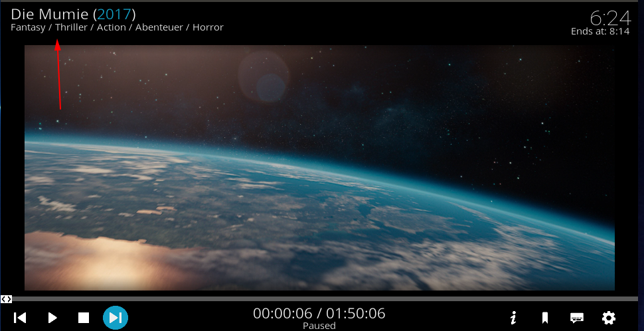Click the paused video frame of Earth
Screen dimensions: 644x331
319,168
